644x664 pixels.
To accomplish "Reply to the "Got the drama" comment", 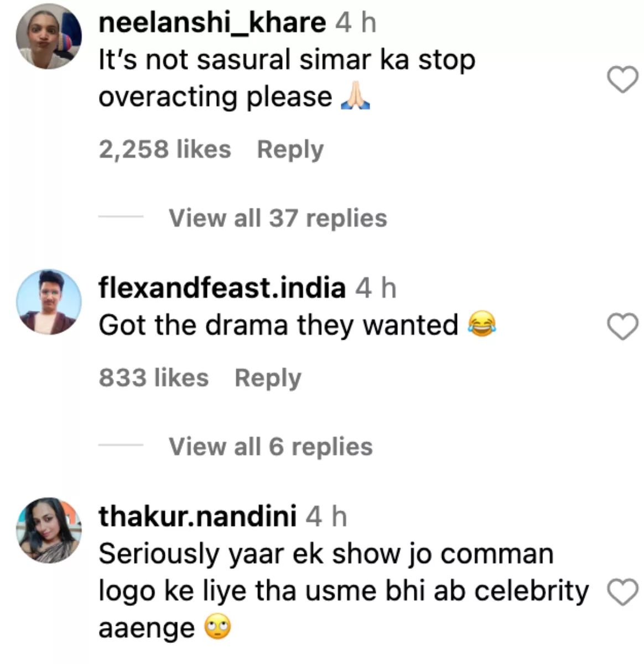I will [268, 378].
